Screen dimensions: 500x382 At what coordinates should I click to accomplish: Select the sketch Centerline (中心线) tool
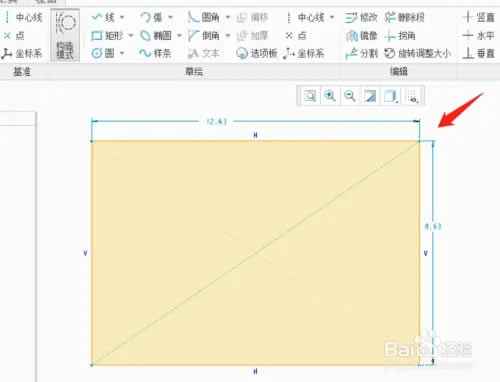(x=305, y=17)
